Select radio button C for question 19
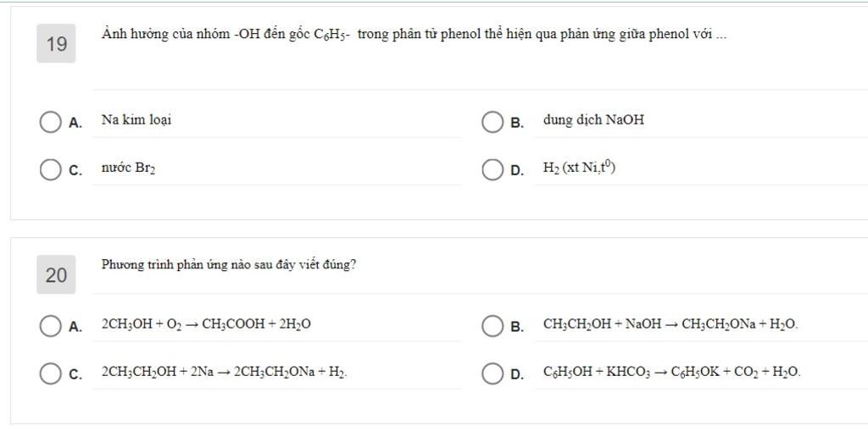Screen dimensions: 868x431 tap(51, 169)
